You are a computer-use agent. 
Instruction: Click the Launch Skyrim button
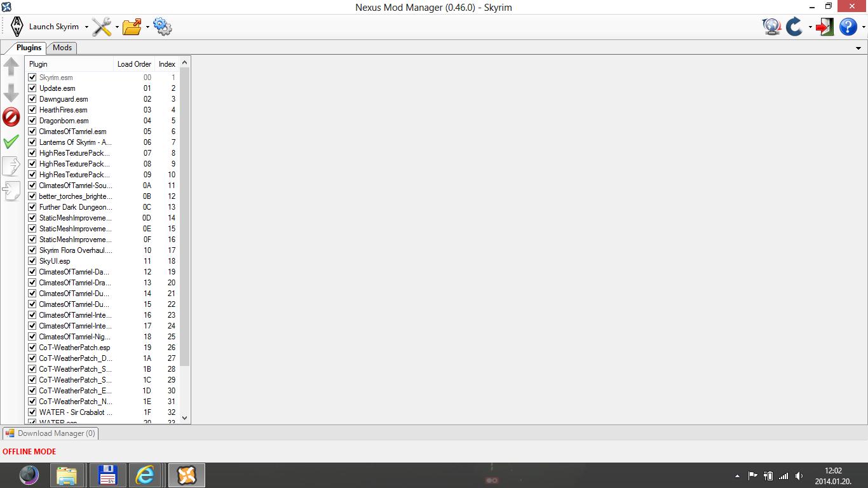pos(44,27)
